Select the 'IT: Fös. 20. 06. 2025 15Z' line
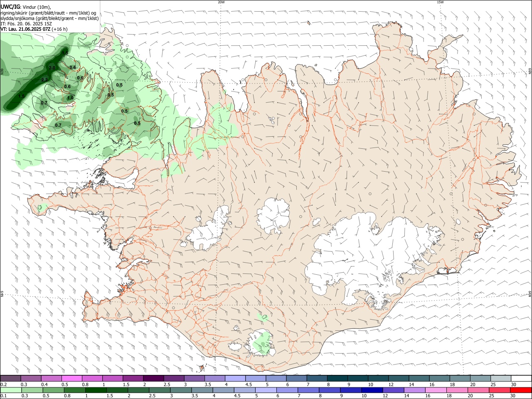The height and width of the screenshot is (399, 532). click(x=26, y=24)
